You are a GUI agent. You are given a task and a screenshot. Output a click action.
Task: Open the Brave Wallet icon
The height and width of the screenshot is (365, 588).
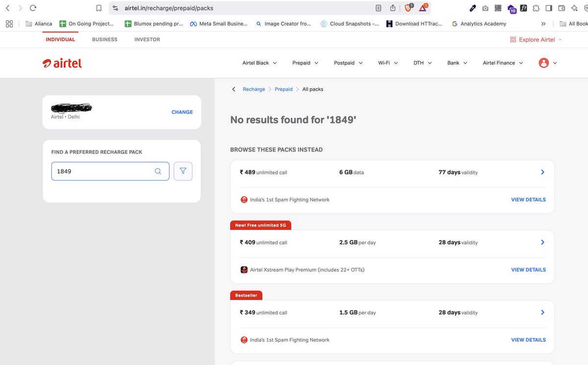562,8
